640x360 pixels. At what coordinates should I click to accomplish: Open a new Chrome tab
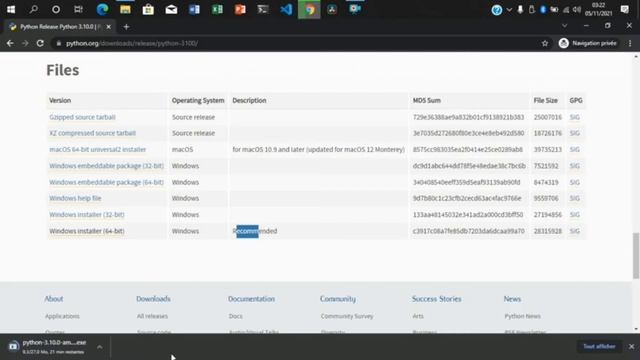126,27
